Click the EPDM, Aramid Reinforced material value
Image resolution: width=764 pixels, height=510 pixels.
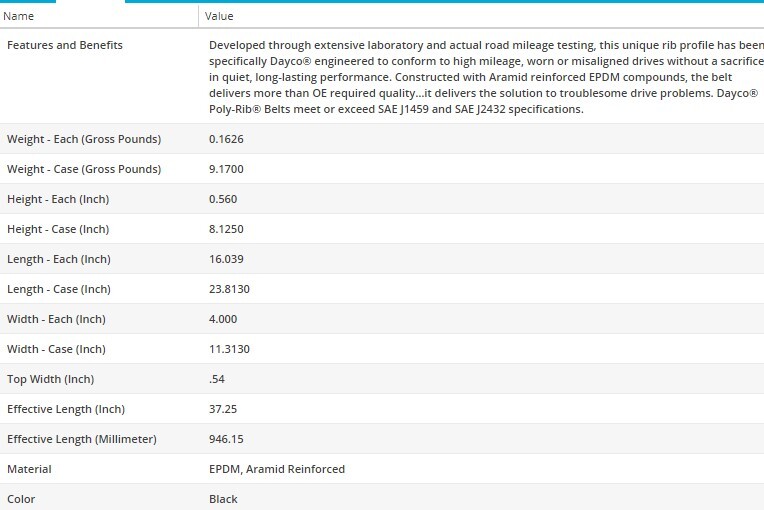click(x=277, y=469)
